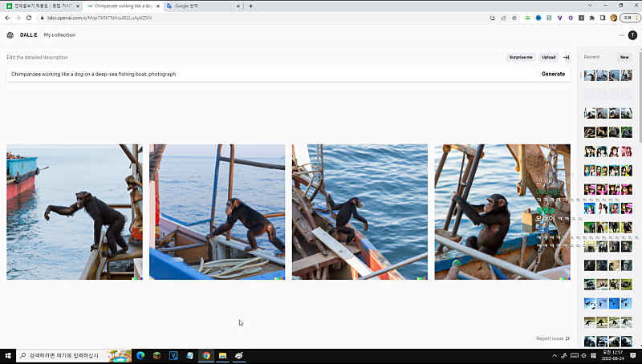Screen dimensions: 642x364
Task: Open Chrome icon in taskbar
Action: tap(206, 356)
